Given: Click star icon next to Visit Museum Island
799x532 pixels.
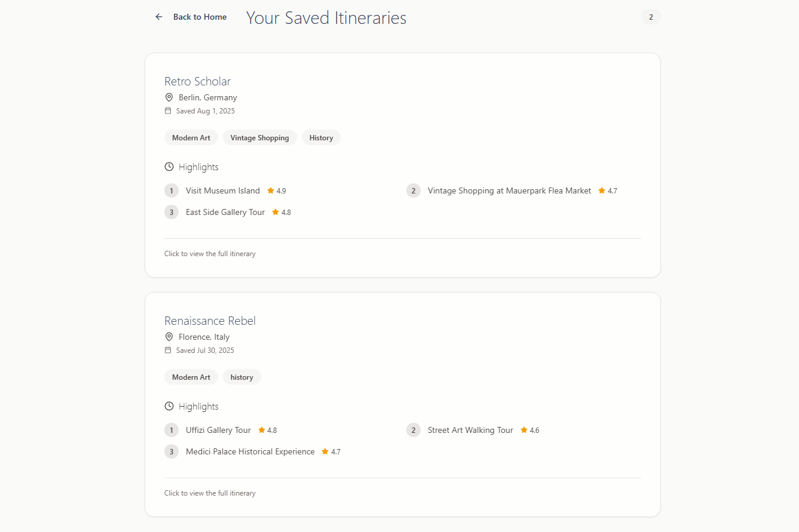Looking at the screenshot, I should (x=271, y=191).
